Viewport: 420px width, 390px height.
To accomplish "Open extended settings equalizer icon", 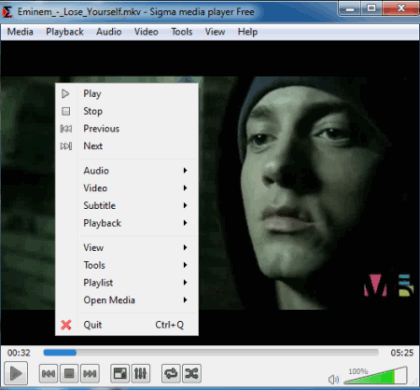I will pos(141,374).
